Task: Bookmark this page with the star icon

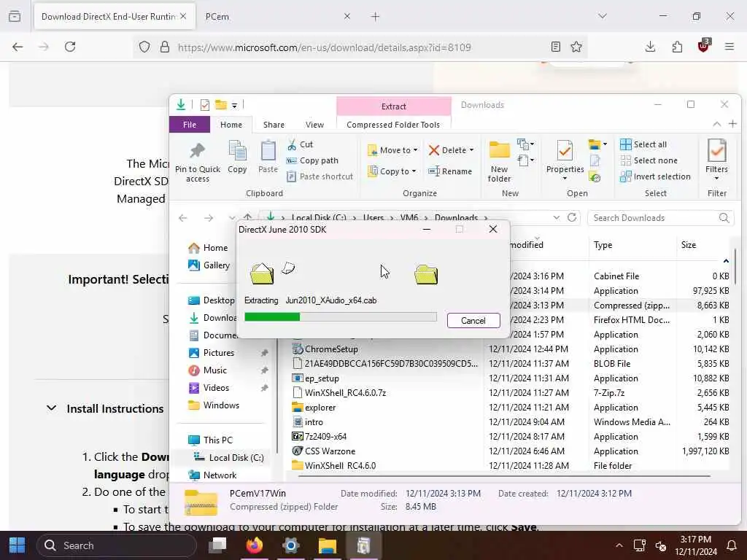Action: 576,47
